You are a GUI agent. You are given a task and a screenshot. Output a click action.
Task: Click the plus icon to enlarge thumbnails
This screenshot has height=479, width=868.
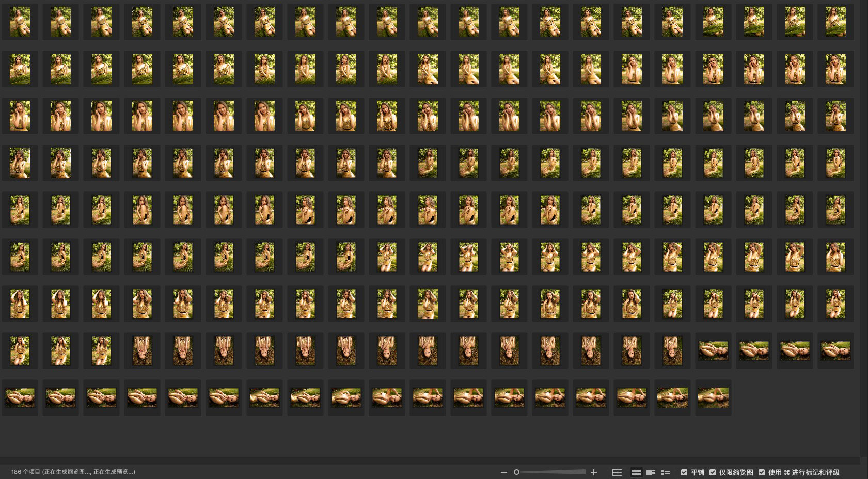[594, 472]
